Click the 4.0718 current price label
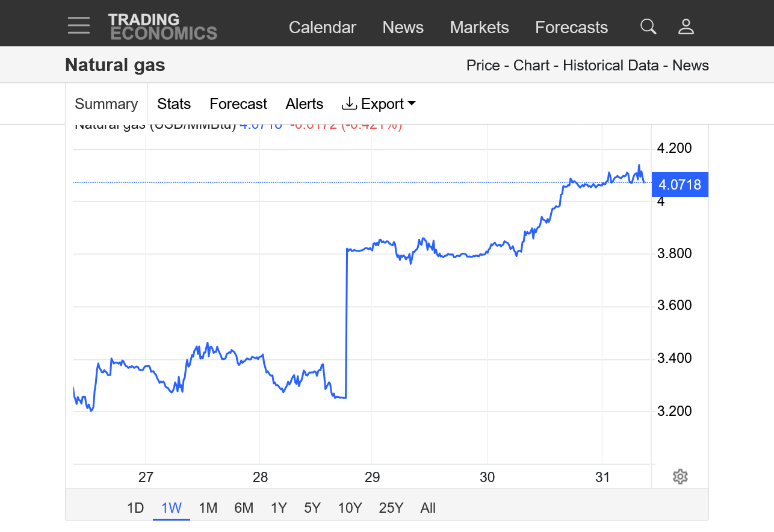Screen dimensions: 774x532 (x=680, y=185)
